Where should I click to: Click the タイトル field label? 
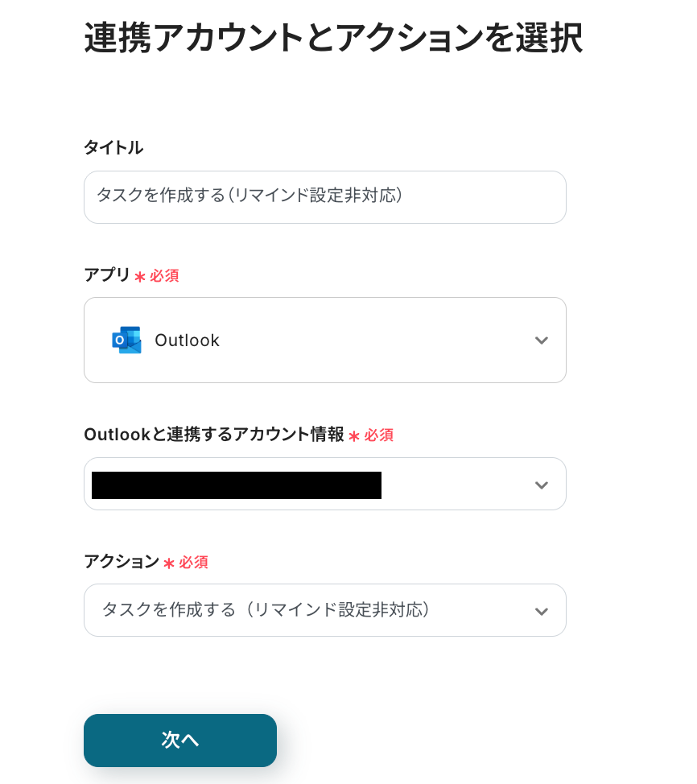click(x=113, y=147)
